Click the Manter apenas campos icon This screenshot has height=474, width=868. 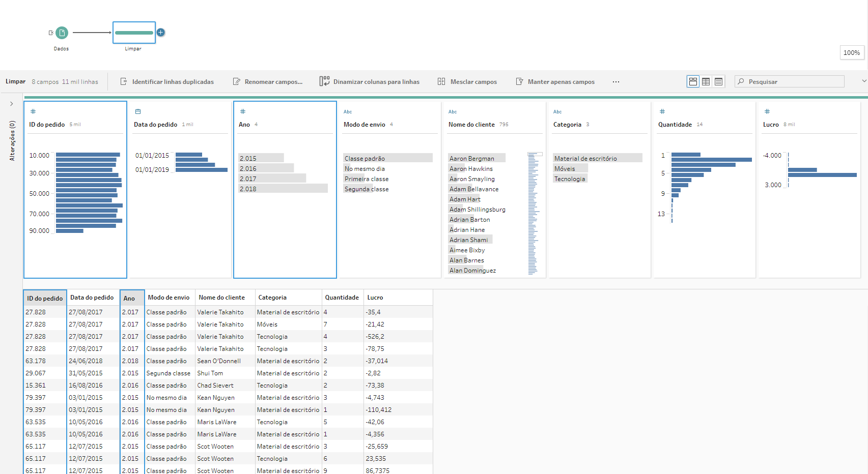519,81
